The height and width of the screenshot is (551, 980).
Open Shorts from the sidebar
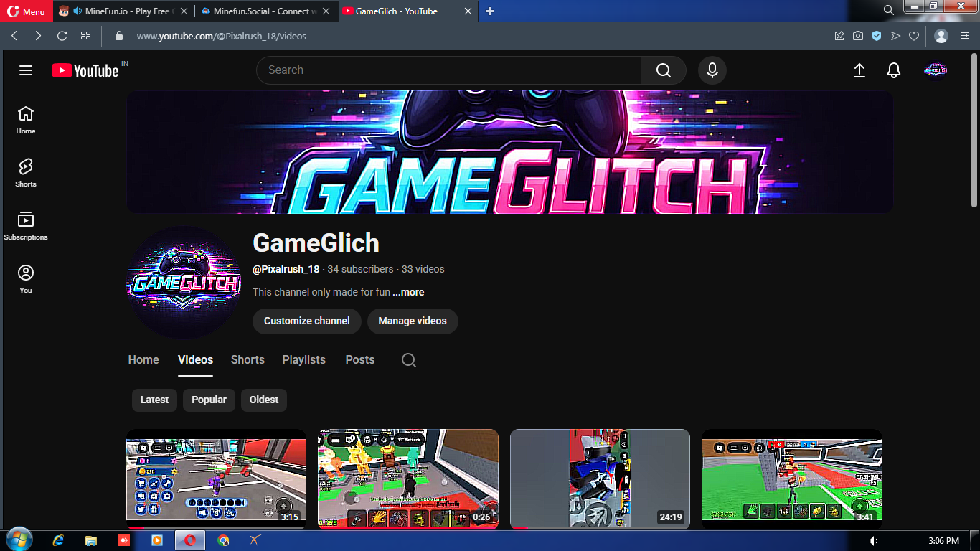click(26, 173)
